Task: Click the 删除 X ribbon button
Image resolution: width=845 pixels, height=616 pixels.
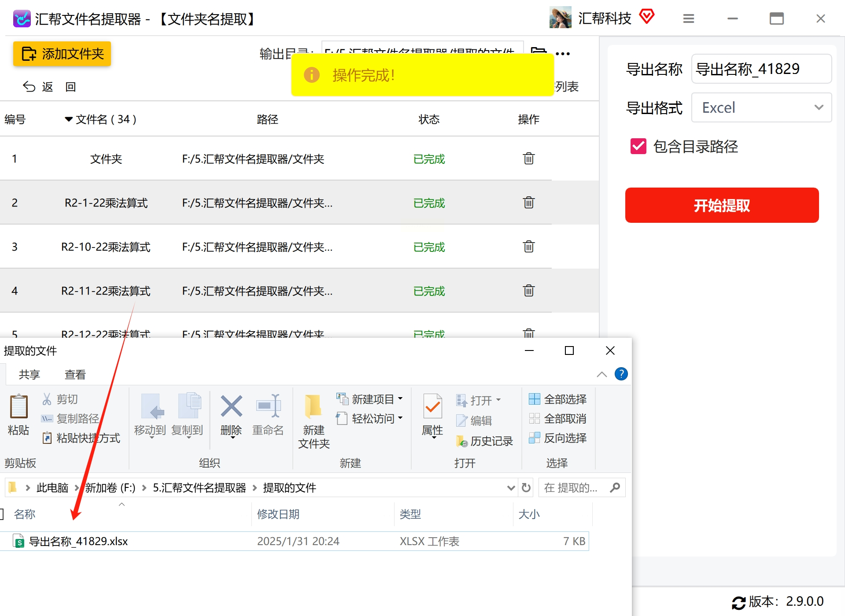Action: point(231,415)
